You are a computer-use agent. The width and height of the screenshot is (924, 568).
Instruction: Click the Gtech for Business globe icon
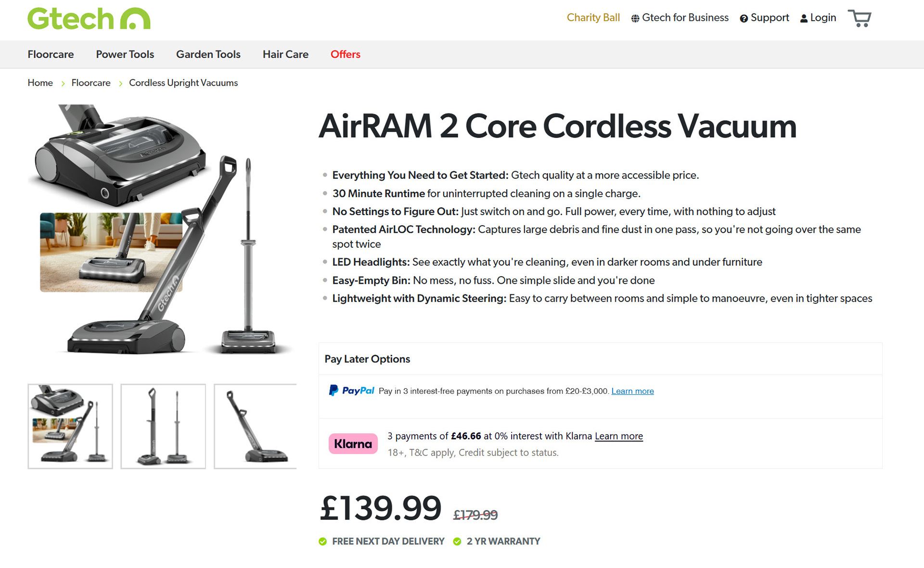click(x=635, y=19)
